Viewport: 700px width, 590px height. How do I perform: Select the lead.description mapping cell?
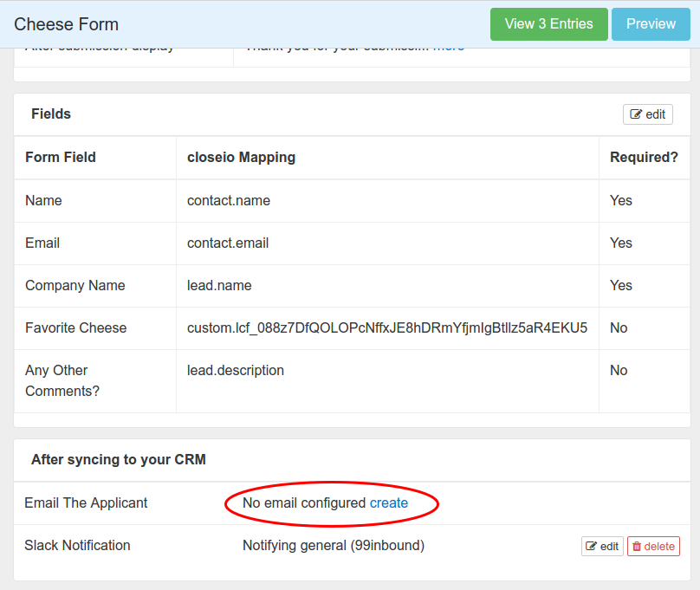[x=236, y=370]
